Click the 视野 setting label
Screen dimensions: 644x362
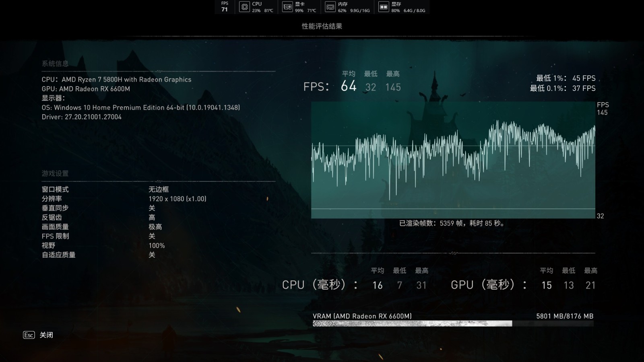(48, 245)
